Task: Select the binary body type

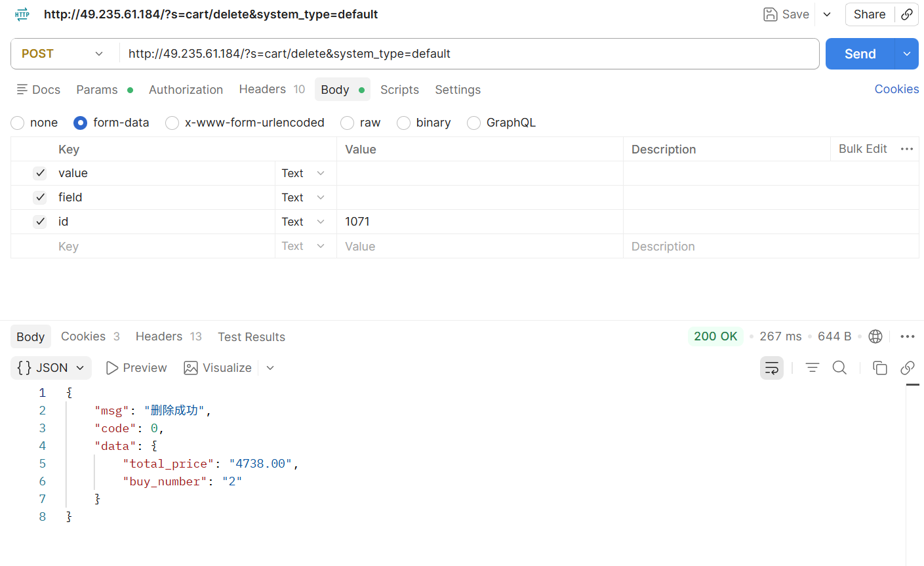Action: point(404,123)
